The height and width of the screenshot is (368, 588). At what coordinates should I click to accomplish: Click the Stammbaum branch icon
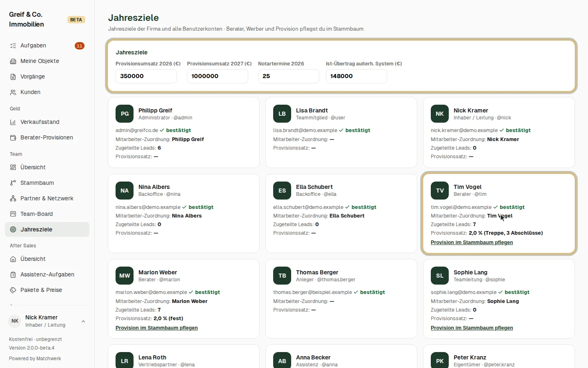[x=13, y=183]
